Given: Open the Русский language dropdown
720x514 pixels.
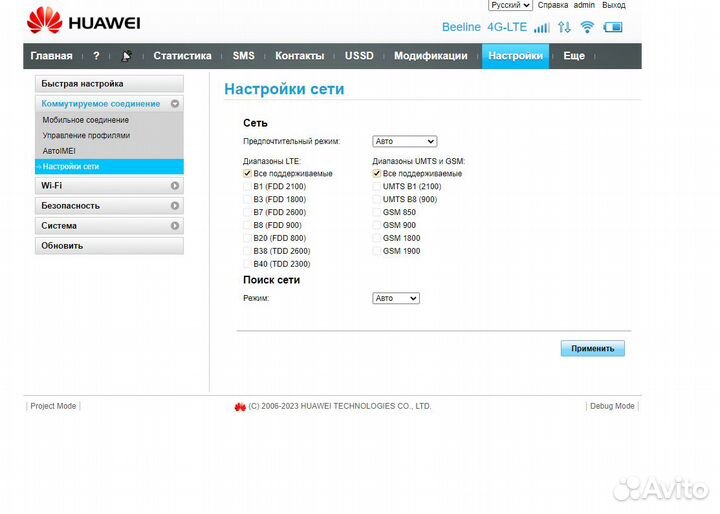Looking at the screenshot, I should [x=510, y=5].
